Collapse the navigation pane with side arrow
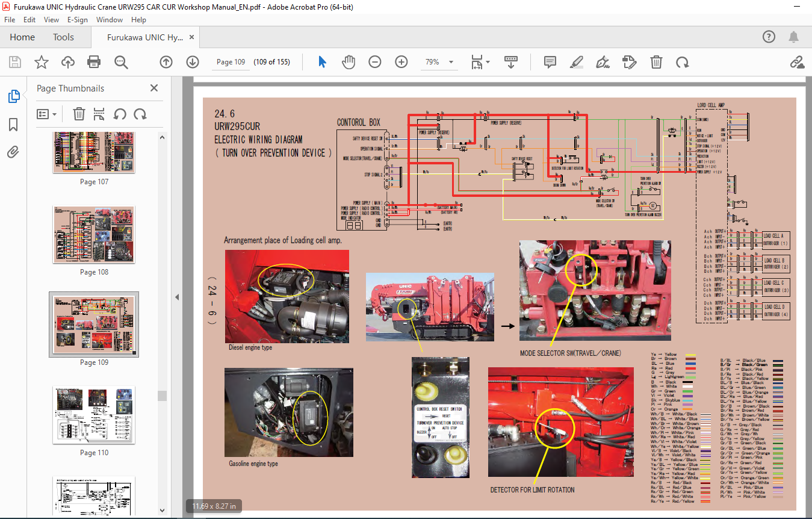Screen dimensions: 812x519 click(x=178, y=297)
